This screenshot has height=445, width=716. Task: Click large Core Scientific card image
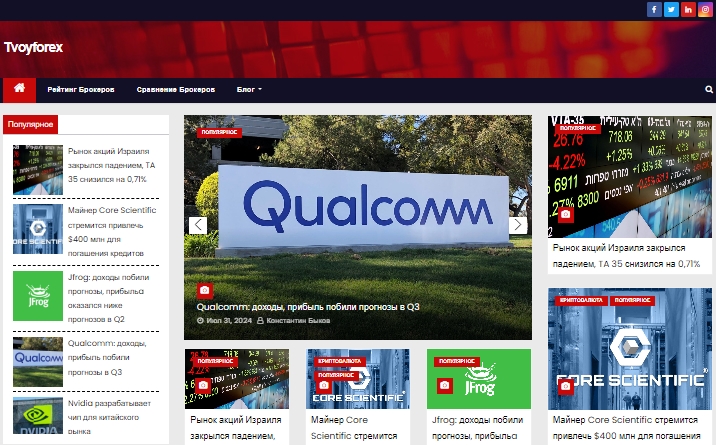pos(630,348)
